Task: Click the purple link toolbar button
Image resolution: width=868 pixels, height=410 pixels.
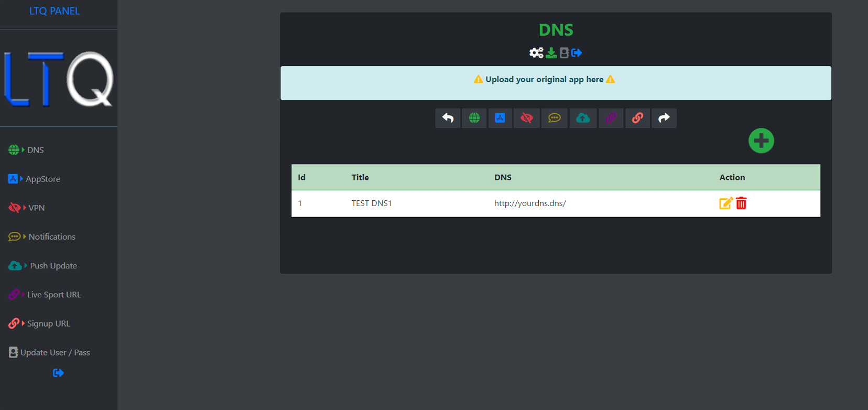Action: [611, 118]
